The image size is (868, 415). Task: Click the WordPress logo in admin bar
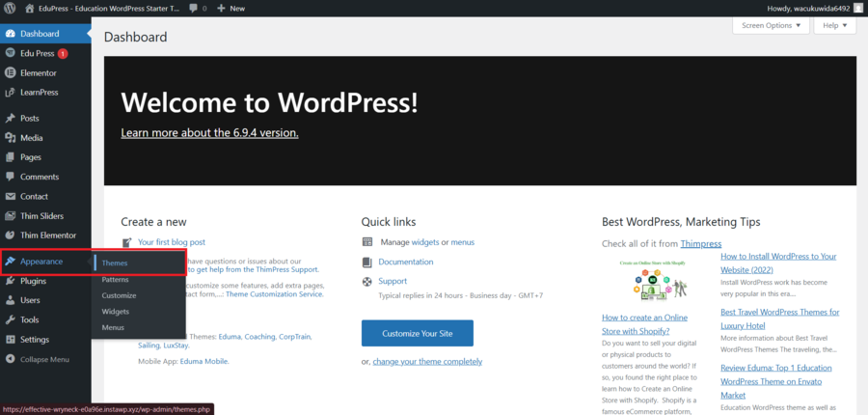[11, 8]
